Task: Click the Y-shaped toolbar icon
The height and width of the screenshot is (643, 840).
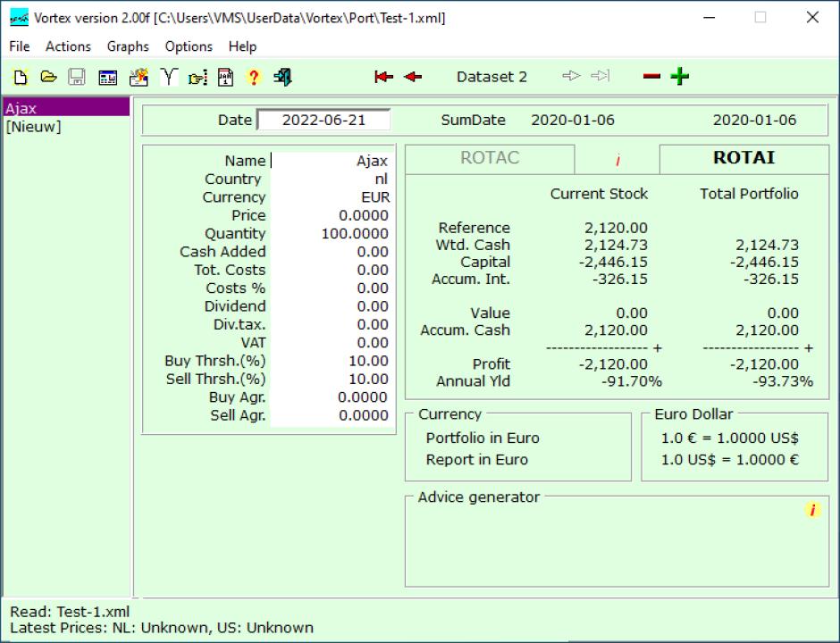Action: pos(168,77)
